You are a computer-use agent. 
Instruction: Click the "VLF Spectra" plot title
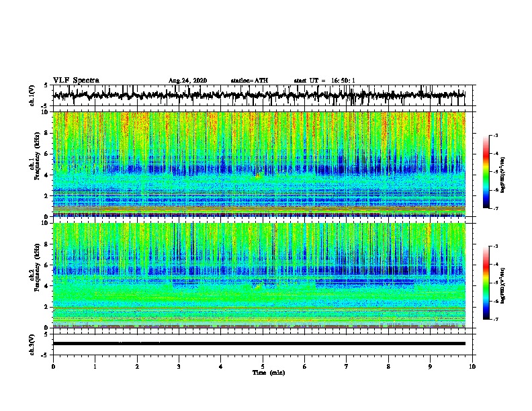pos(76,81)
